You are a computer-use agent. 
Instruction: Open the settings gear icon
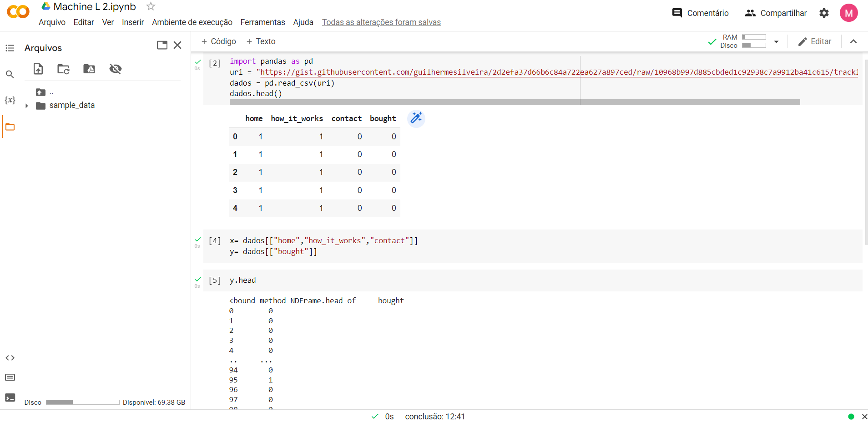(824, 13)
